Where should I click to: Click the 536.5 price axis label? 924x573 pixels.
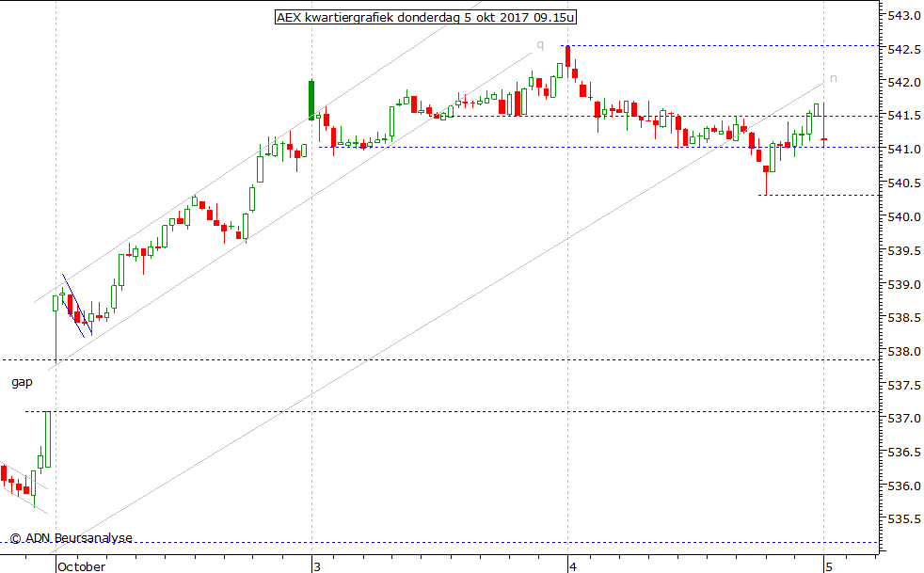[903, 453]
